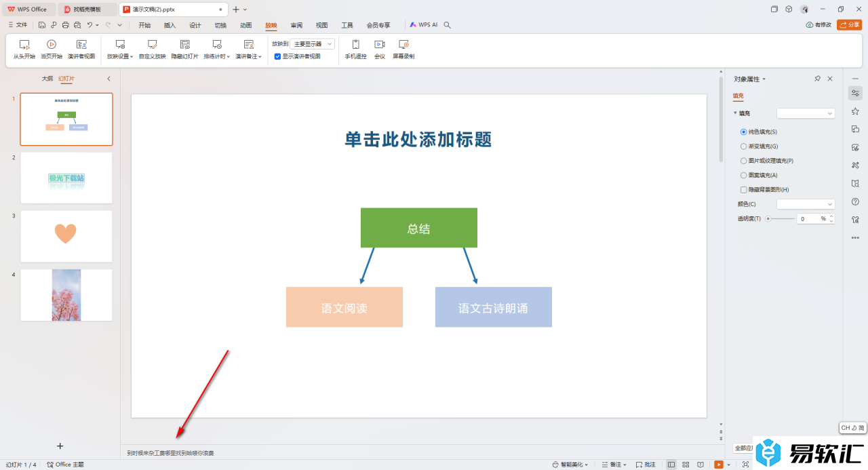Start slideshow from status bar play button
This screenshot has width=868, height=470.
[x=718, y=465]
